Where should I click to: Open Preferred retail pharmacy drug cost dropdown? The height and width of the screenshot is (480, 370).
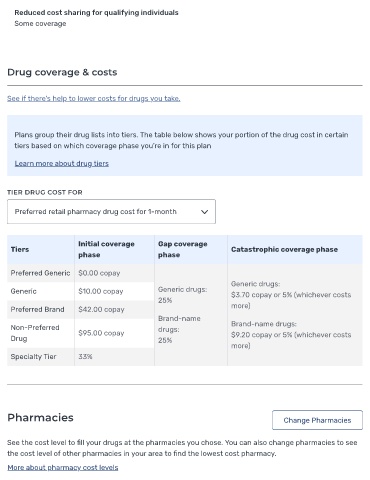(x=111, y=212)
